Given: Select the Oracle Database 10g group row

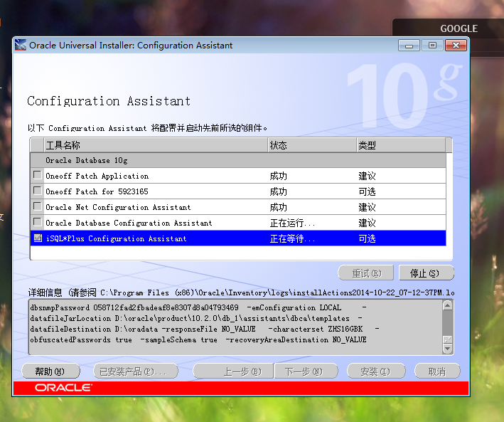Looking at the screenshot, I should point(238,160).
